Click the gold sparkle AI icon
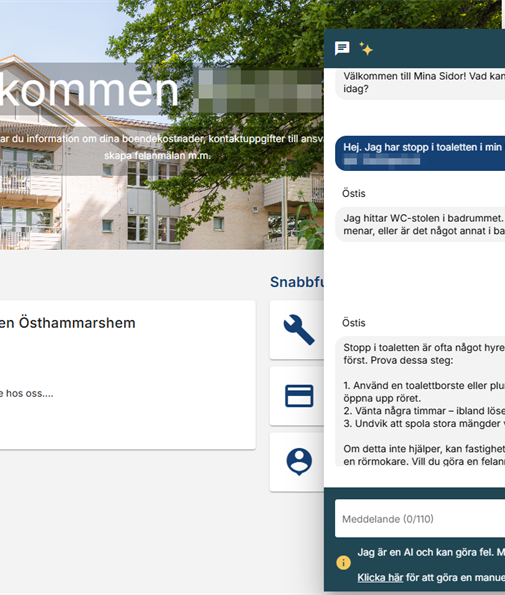Viewport: 505px width, 595px height. pyautogui.click(x=366, y=49)
